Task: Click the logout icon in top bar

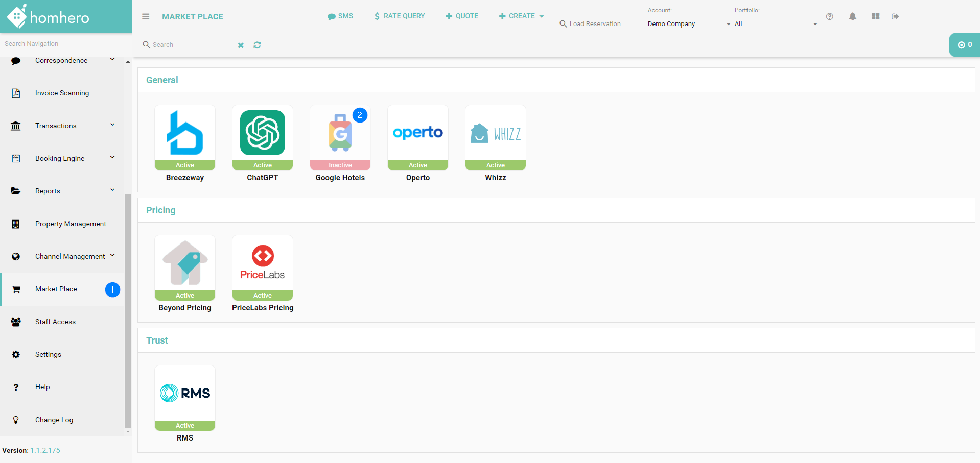Action: [895, 17]
